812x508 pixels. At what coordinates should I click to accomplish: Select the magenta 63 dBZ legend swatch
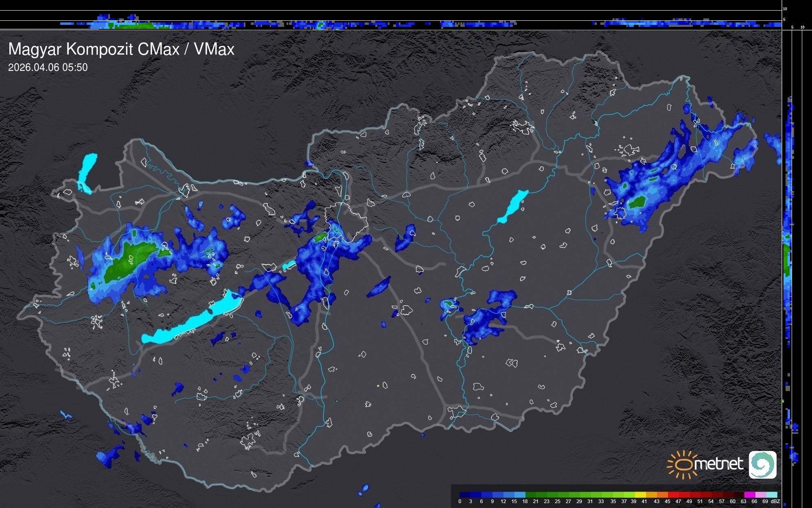pos(749,495)
